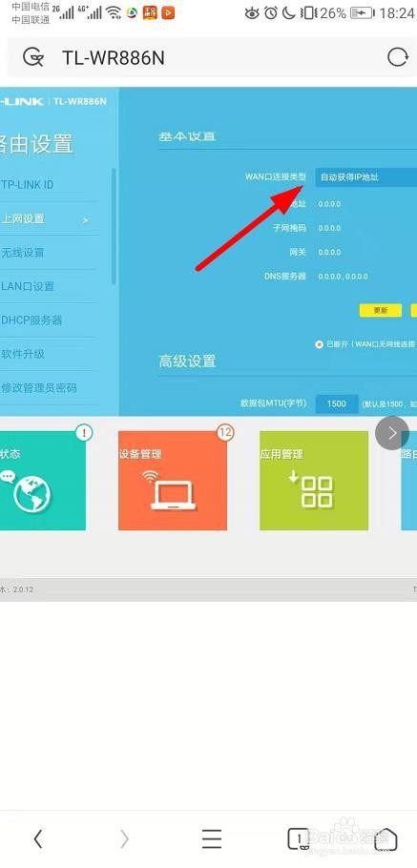Open LAN口设置 in the sidebar
This screenshot has width=417, height=868.
(28, 287)
